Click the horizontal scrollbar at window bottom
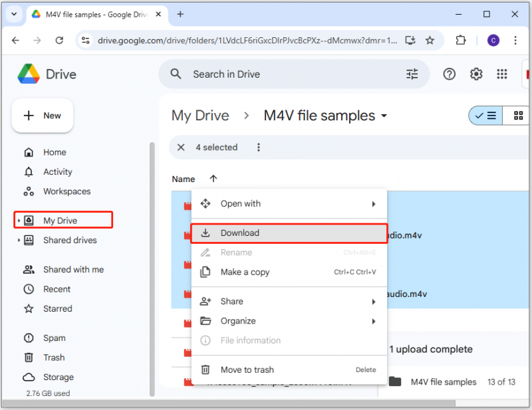 coord(229,403)
